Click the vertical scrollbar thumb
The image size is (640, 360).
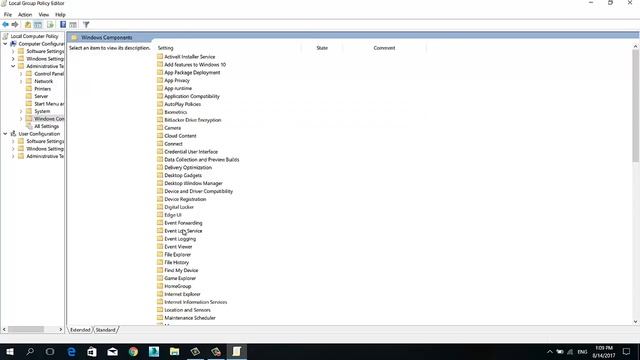636,106
